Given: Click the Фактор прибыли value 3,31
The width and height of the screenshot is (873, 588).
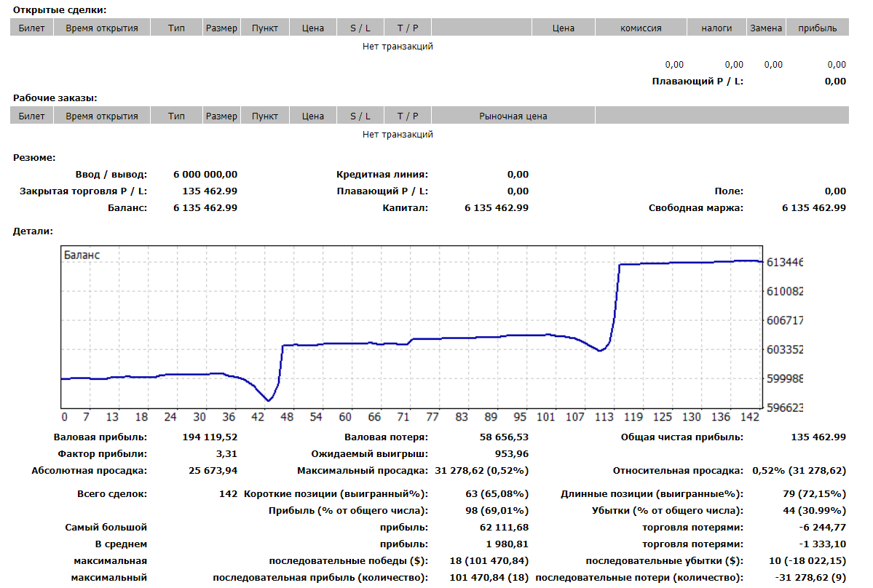Looking at the screenshot, I should click(226, 453).
